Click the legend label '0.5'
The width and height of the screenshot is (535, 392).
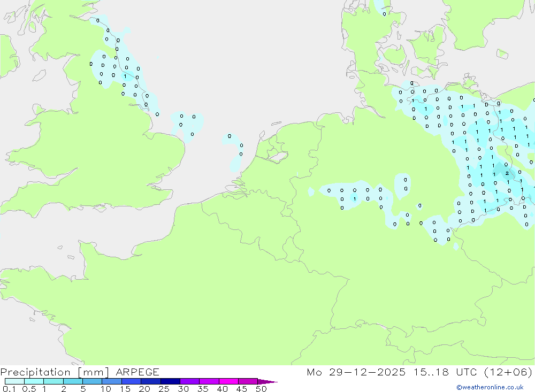point(29,389)
